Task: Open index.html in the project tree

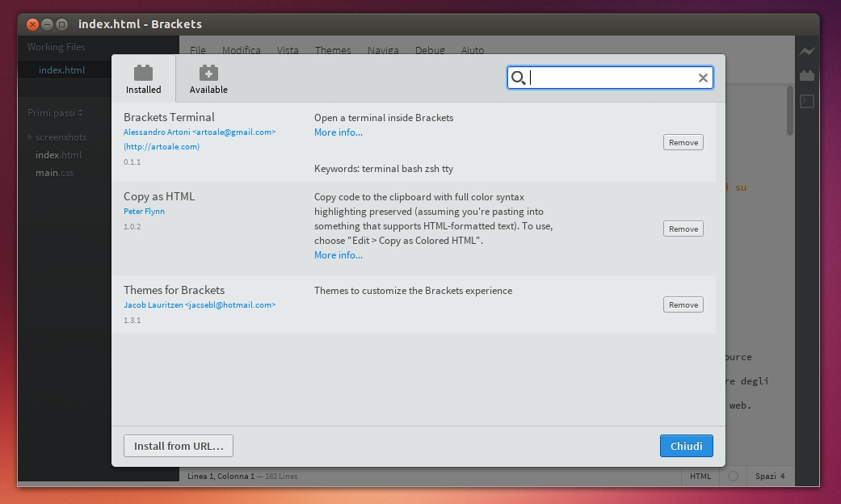Action: (x=58, y=155)
